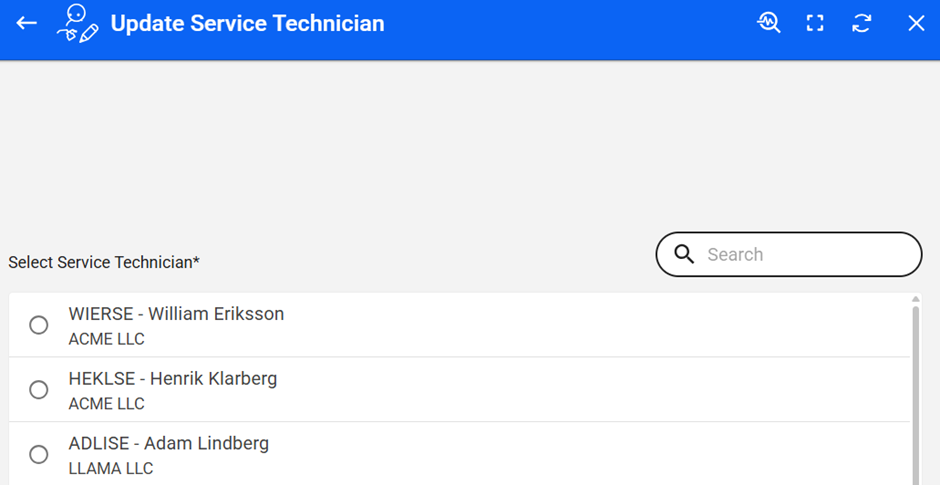This screenshot has width=940, height=485.
Task: Go back using the left arrow
Action: click(27, 23)
